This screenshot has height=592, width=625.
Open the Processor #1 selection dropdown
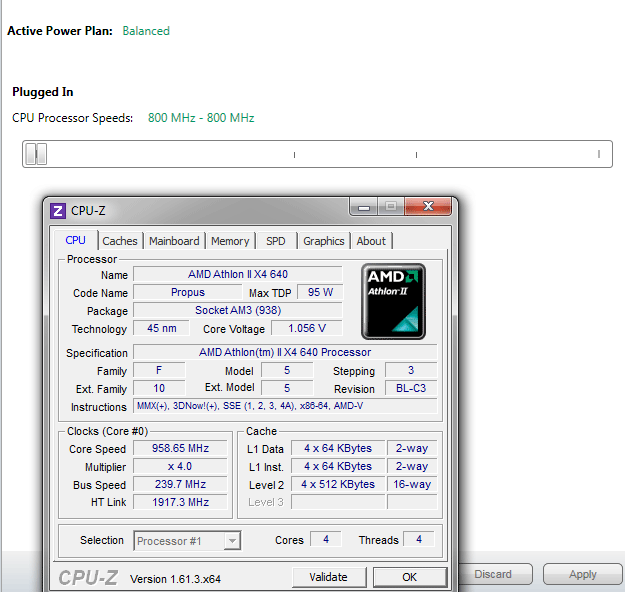coord(187,541)
